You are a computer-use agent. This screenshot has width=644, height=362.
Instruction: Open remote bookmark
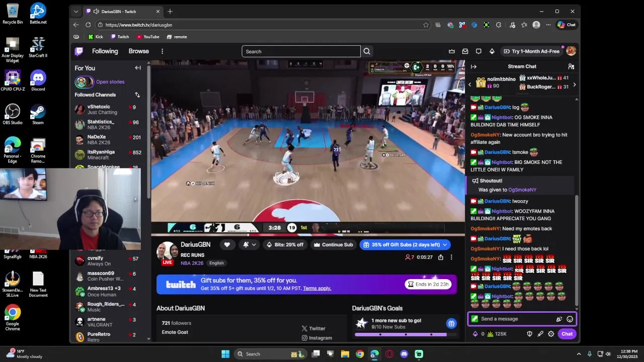(177, 37)
